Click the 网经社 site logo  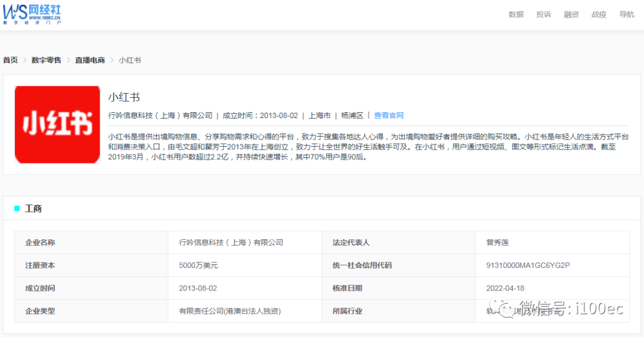coord(32,13)
